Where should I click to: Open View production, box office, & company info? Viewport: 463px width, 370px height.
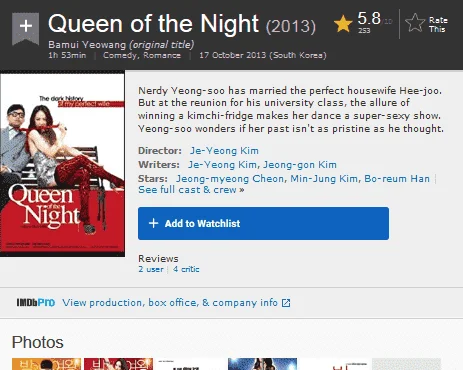(x=170, y=303)
